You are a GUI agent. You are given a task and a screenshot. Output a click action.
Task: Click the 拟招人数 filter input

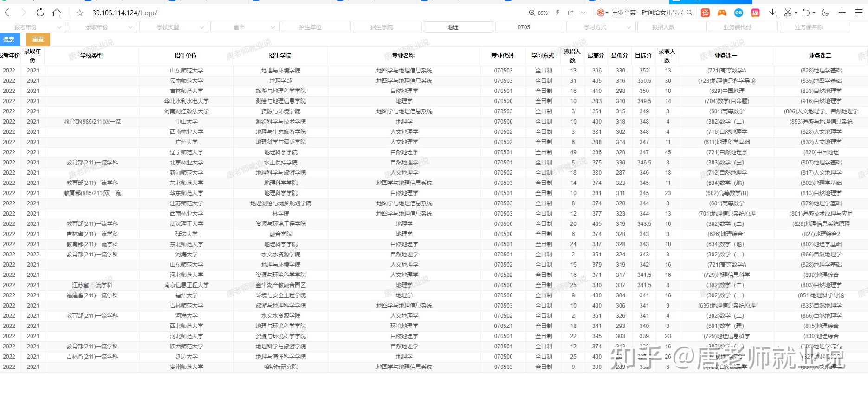[672, 27]
